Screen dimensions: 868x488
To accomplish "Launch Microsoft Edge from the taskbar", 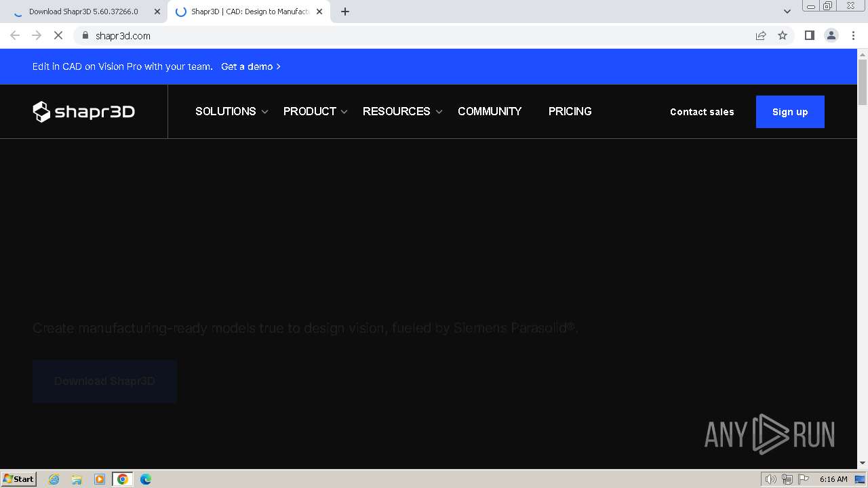I will (146, 479).
